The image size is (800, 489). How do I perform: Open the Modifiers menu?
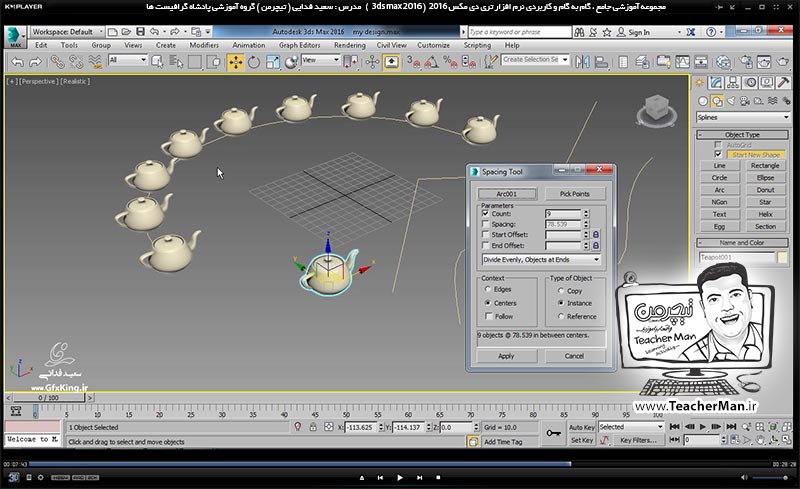click(204, 45)
